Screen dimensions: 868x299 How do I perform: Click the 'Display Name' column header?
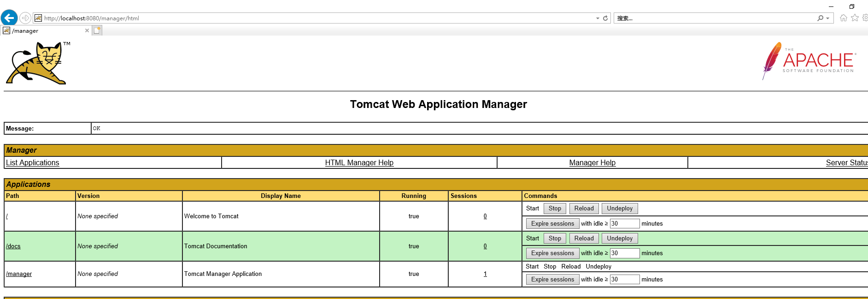281,196
